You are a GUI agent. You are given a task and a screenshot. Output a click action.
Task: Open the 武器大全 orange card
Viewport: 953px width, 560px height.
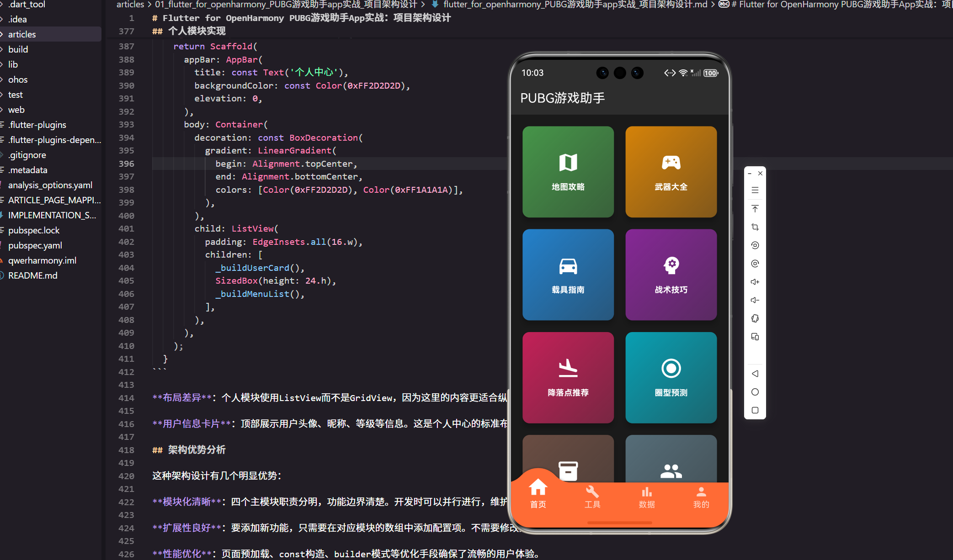coord(671,172)
